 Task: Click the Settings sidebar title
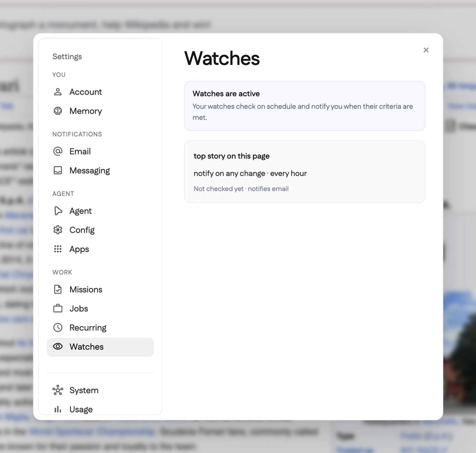tap(67, 57)
